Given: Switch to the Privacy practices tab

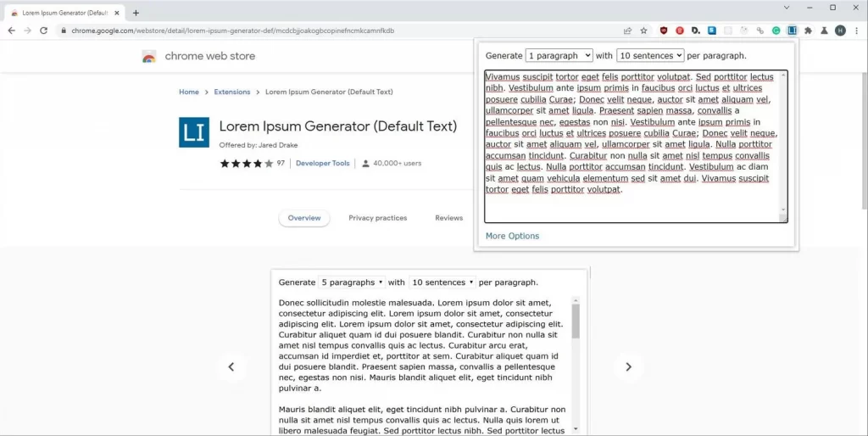Looking at the screenshot, I should [377, 218].
